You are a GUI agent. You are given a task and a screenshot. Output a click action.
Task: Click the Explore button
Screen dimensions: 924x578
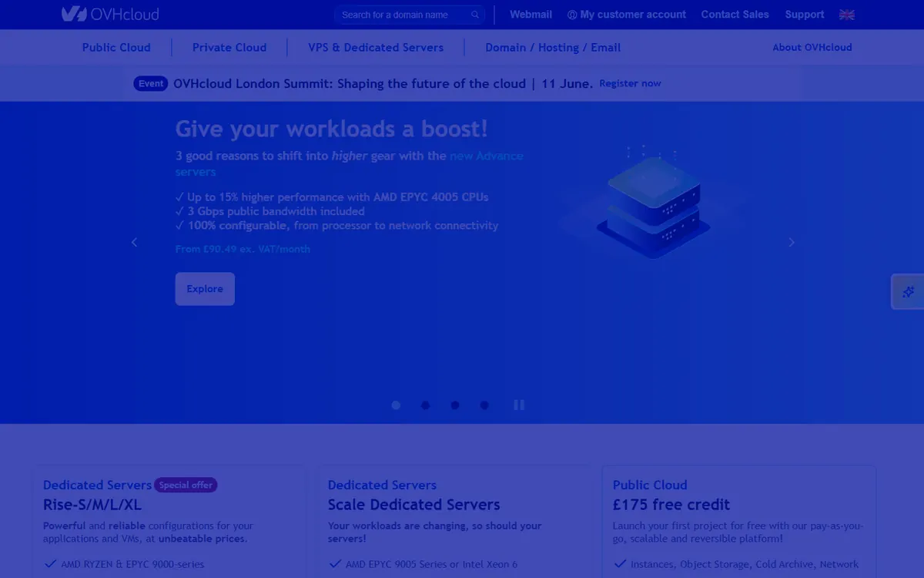(205, 289)
